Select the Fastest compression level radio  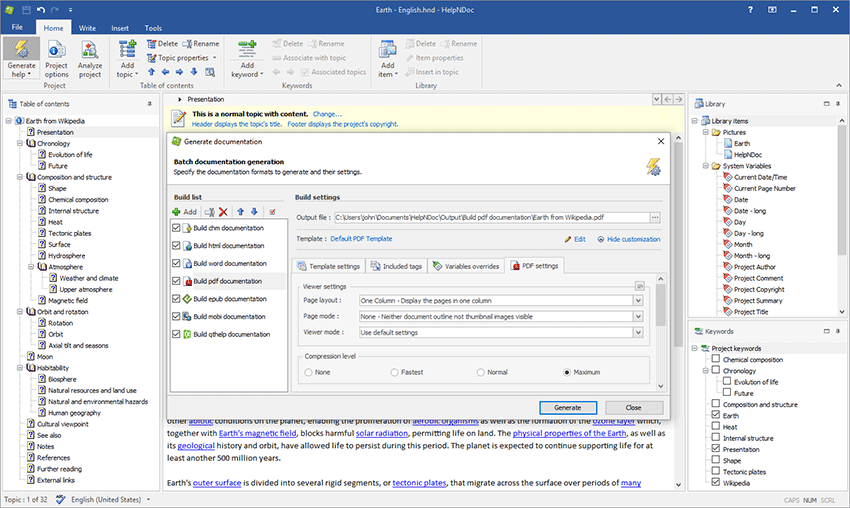click(394, 372)
